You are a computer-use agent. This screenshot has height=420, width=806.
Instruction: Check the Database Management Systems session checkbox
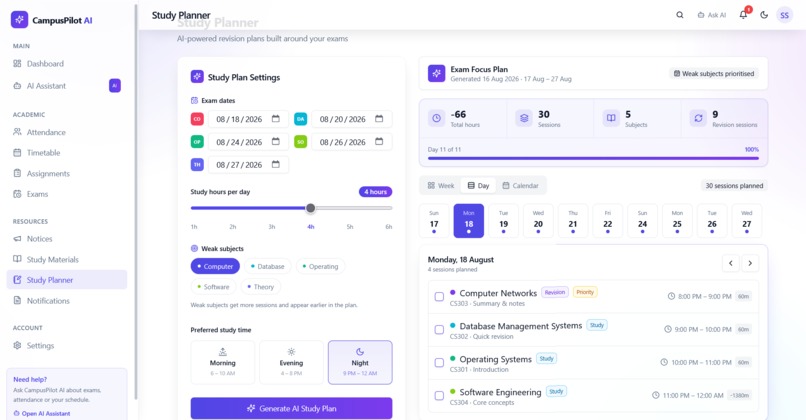pyautogui.click(x=439, y=330)
